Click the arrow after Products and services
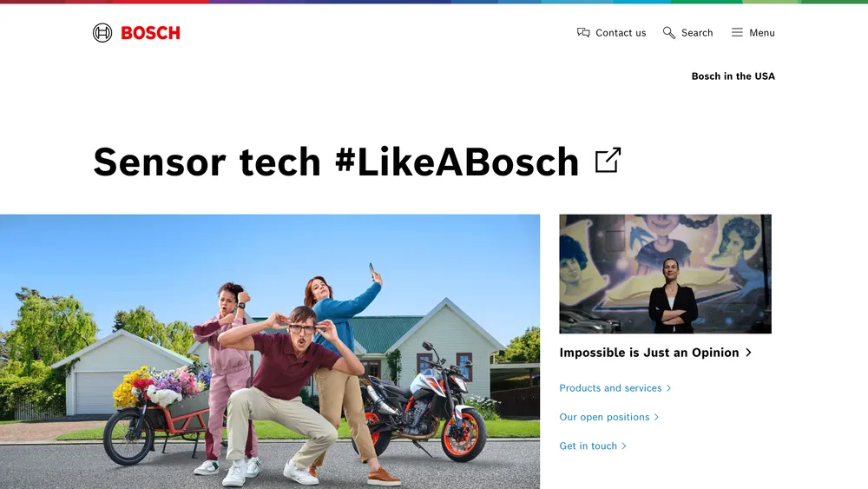This screenshot has height=489, width=868. pos(668,388)
